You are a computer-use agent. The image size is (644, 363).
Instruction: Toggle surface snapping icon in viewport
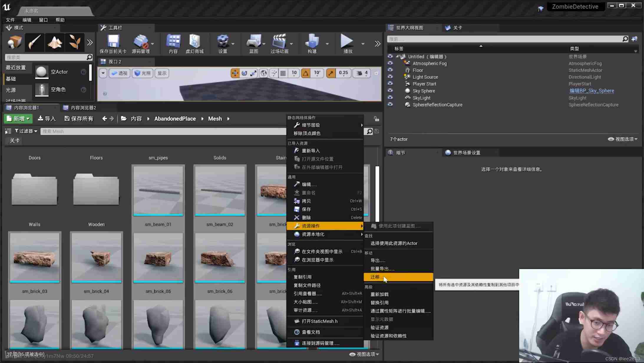click(274, 73)
